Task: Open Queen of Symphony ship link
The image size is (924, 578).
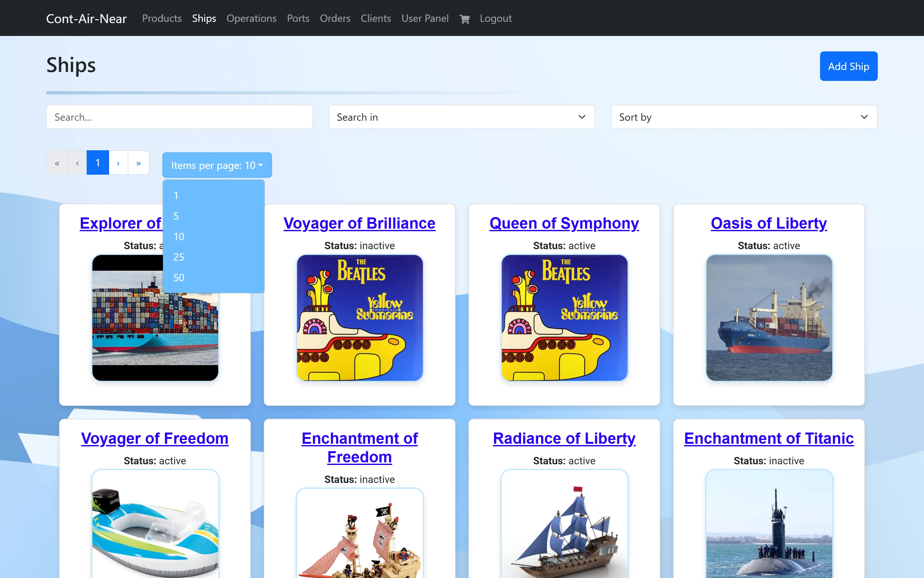Action: [x=564, y=223]
